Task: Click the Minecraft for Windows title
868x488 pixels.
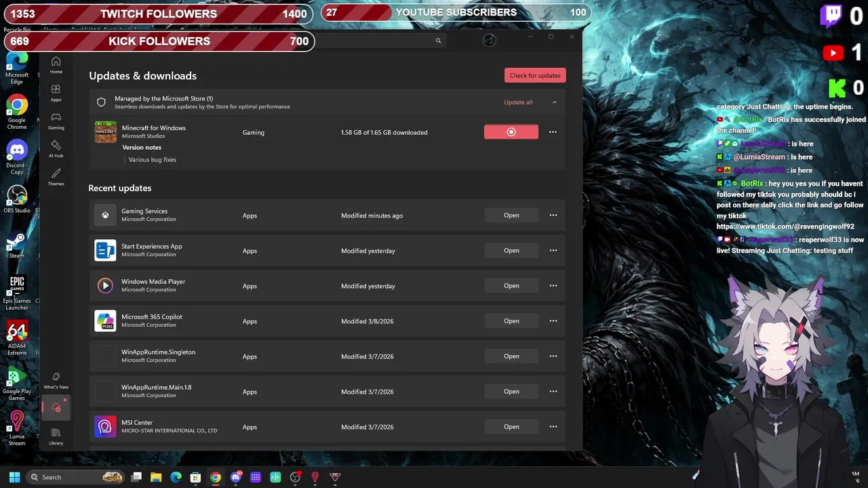Action: [153, 127]
